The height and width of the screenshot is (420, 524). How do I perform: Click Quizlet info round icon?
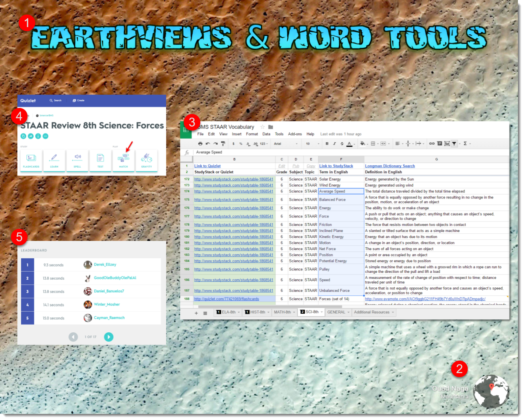[38, 136]
